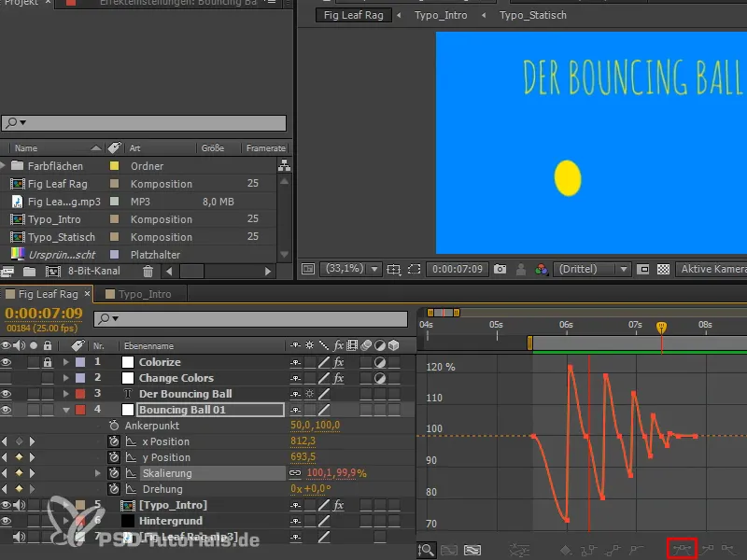Image resolution: width=747 pixels, height=560 pixels.
Task: Open the channel display RGB icon
Action: pyautogui.click(x=542, y=270)
